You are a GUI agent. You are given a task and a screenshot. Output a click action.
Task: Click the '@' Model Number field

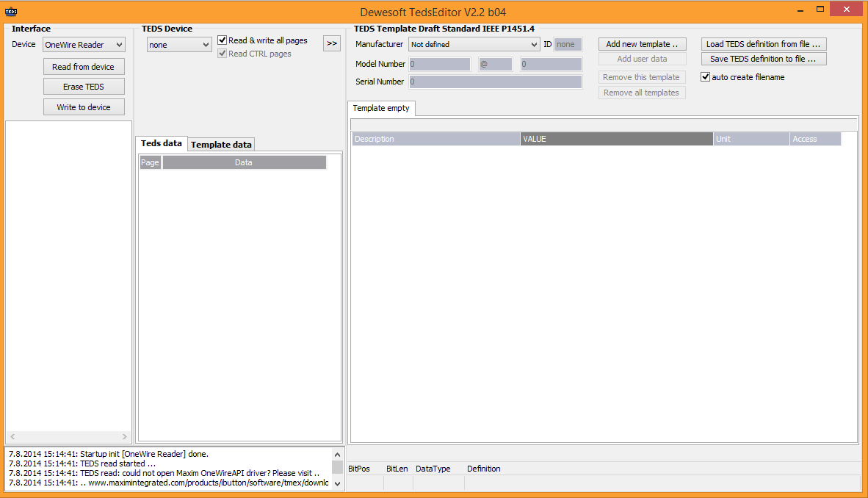point(496,64)
